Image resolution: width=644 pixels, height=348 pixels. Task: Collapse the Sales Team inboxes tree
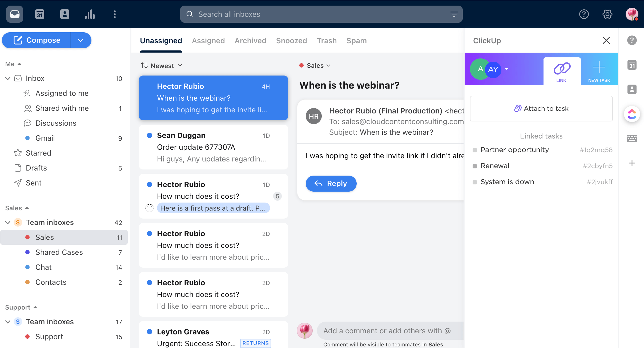pyautogui.click(x=8, y=222)
